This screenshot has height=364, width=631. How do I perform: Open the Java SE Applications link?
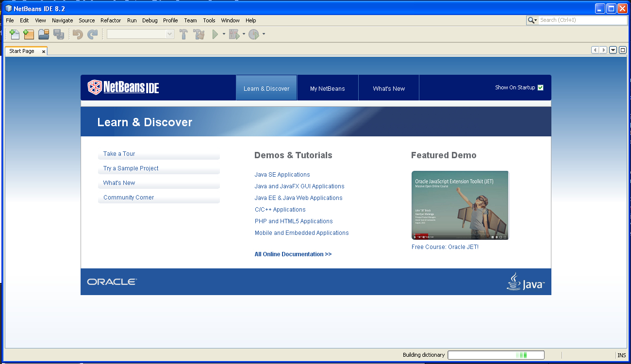click(282, 175)
